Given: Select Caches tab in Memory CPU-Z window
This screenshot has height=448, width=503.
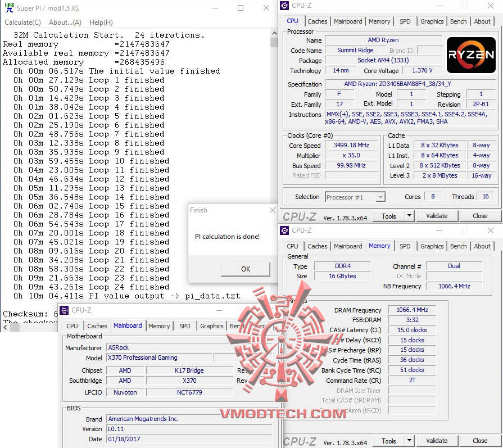Looking at the screenshot, I should (318, 246).
